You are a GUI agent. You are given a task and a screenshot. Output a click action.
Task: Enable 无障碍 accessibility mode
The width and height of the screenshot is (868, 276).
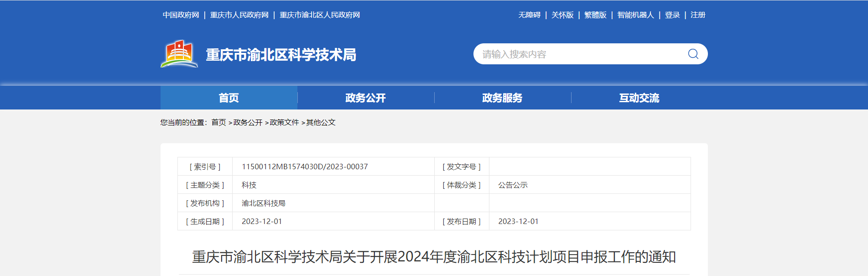click(x=529, y=15)
